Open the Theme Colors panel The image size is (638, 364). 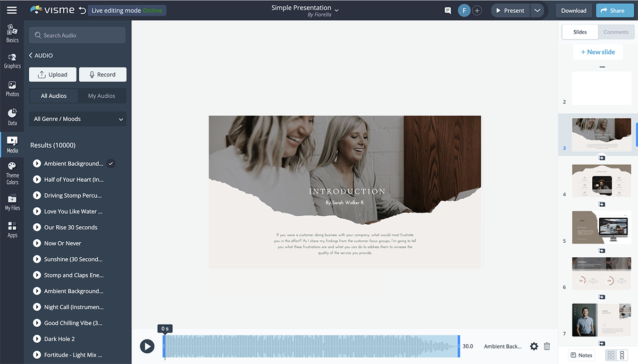12,173
